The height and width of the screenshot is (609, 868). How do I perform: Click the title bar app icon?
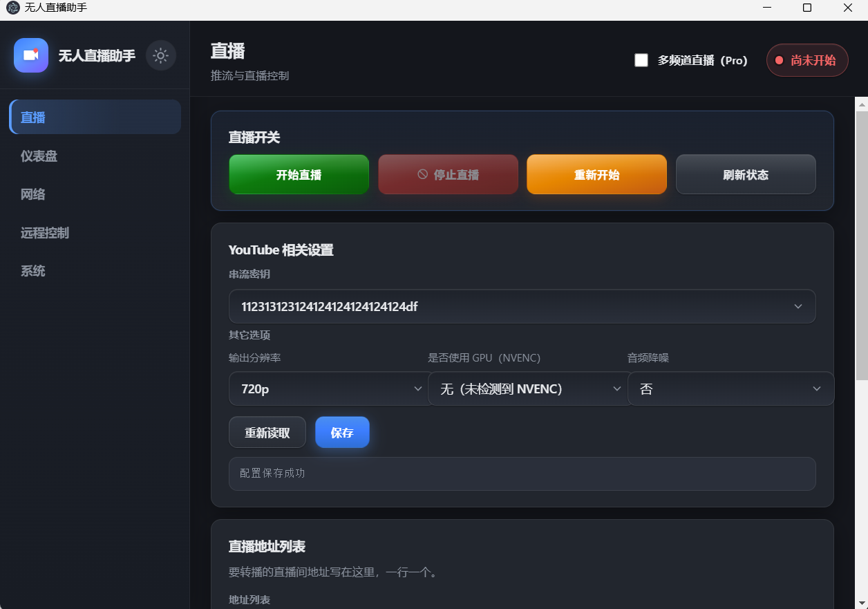click(x=12, y=8)
